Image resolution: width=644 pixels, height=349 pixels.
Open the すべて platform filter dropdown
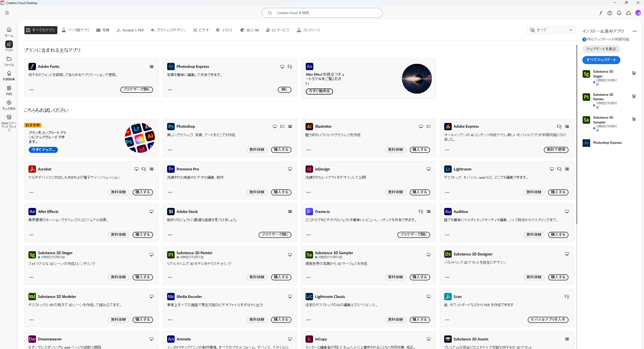551,30
